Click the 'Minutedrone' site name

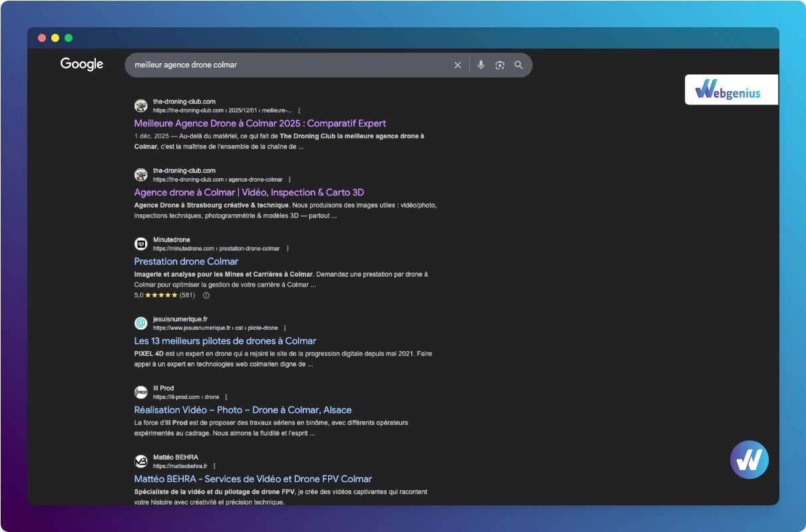(172, 240)
